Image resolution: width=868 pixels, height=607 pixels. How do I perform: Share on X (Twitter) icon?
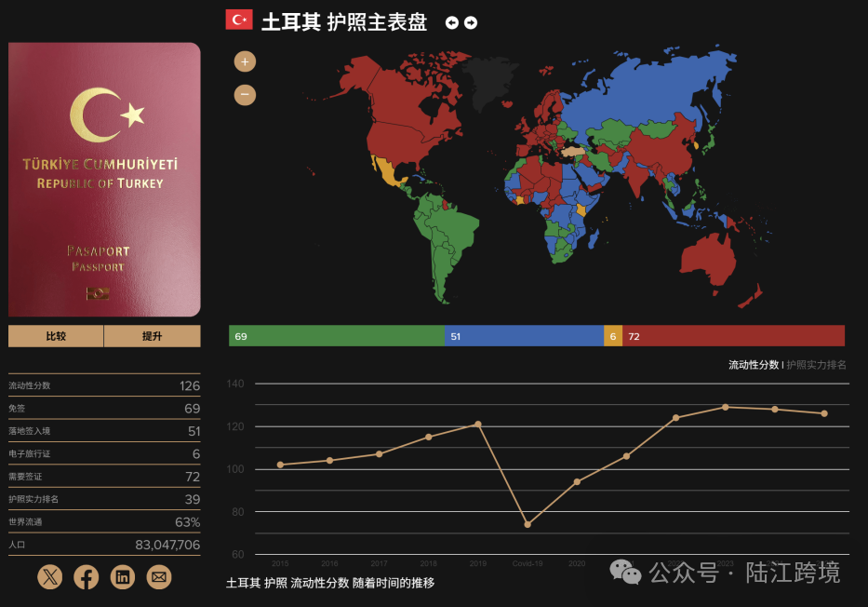tap(50, 577)
